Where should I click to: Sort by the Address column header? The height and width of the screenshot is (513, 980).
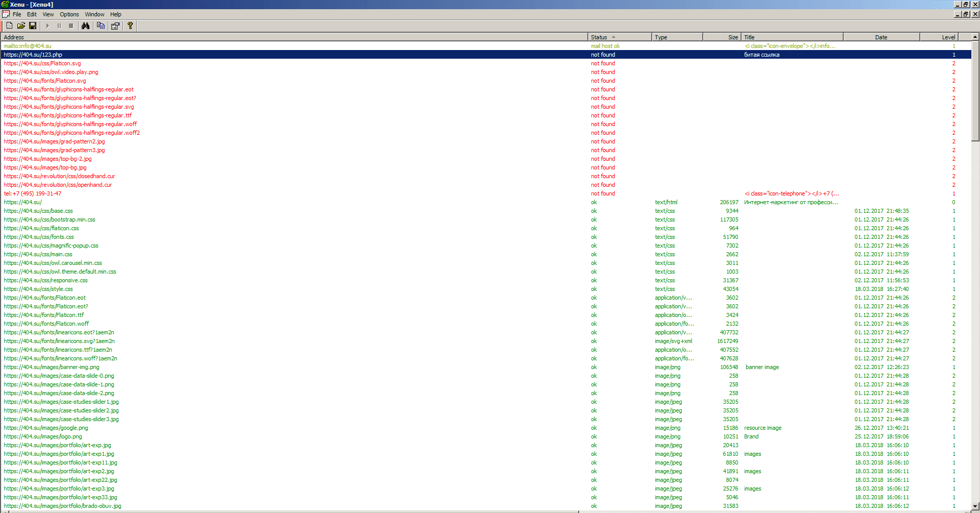(x=294, y=37)
